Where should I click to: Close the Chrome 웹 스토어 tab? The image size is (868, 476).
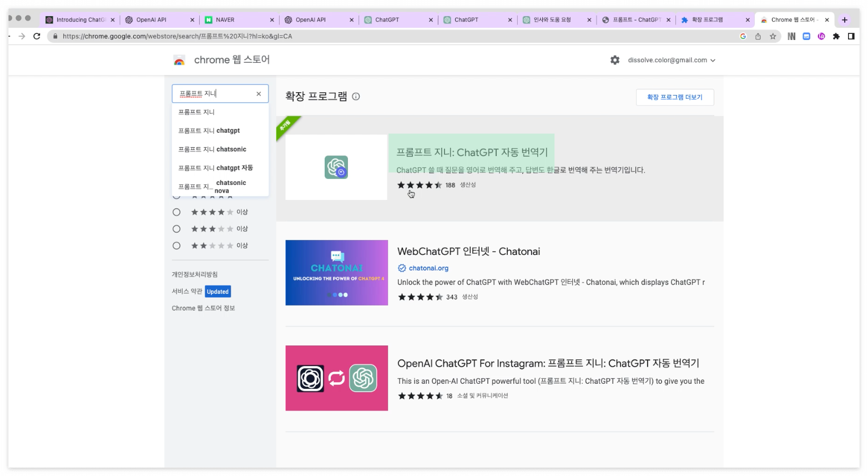click(827, 19)
